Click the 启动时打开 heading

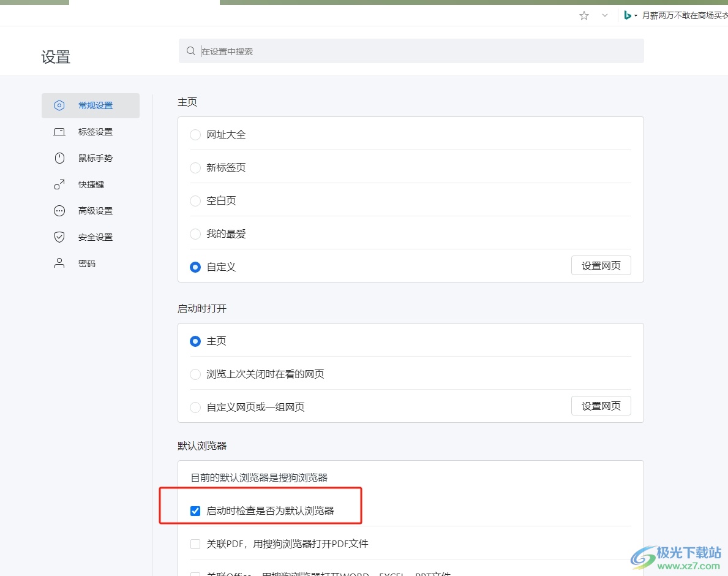[x=202, y=308]
